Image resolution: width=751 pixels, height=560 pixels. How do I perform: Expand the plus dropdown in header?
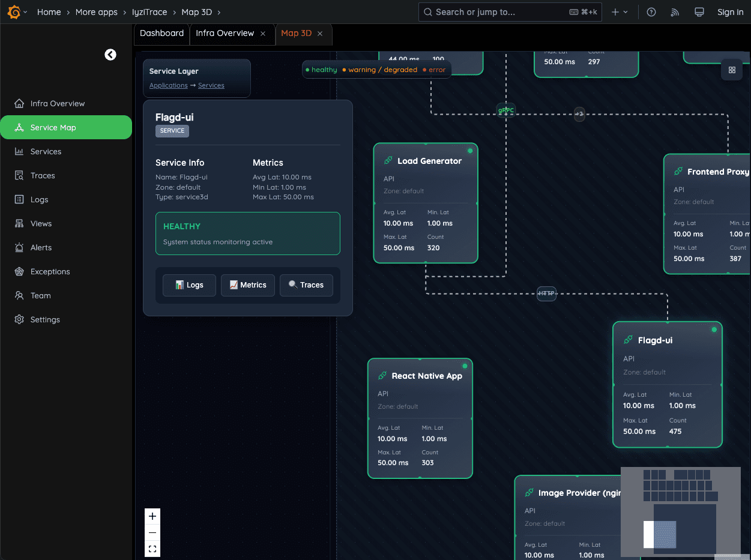pos(620,12)
